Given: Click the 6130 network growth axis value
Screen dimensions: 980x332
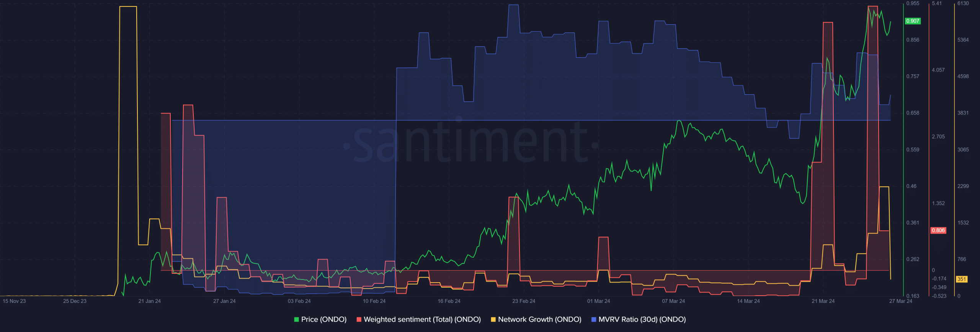Looking at the screenshot, I should point(963,3).
